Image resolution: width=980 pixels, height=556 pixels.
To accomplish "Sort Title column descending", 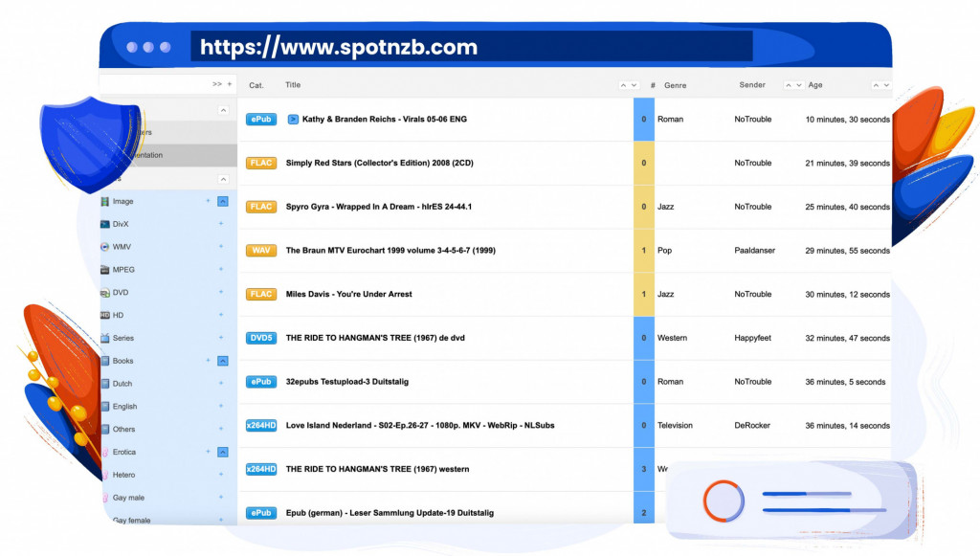I will coord(634,85).
